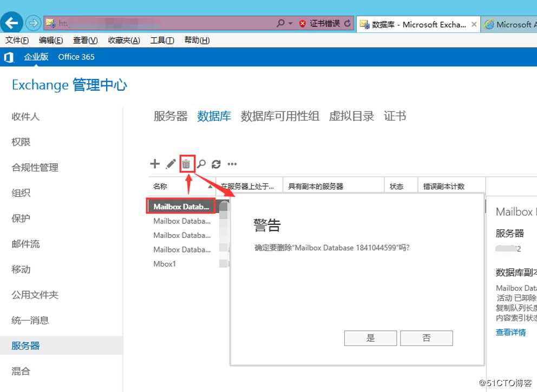This screenshot has width=537, height=392.
Task: Open the 收藏夹(A) menu
Action: [x=123, y=41]
